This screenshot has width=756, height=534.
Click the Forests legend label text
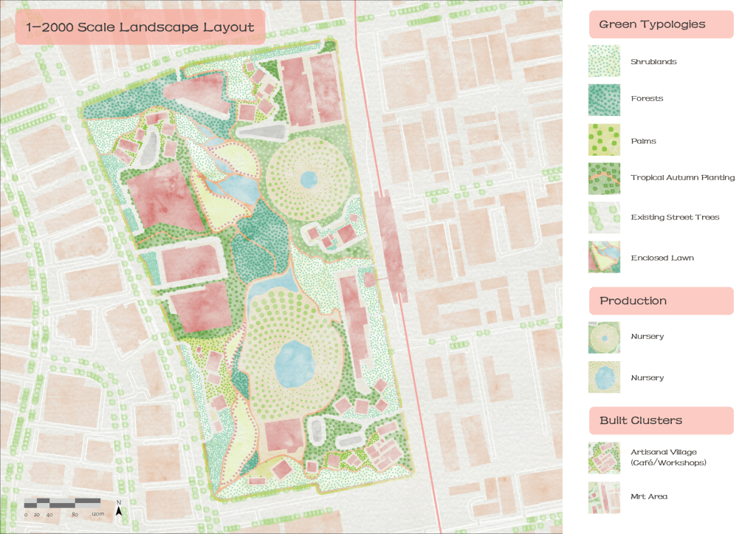click(647, 99)
